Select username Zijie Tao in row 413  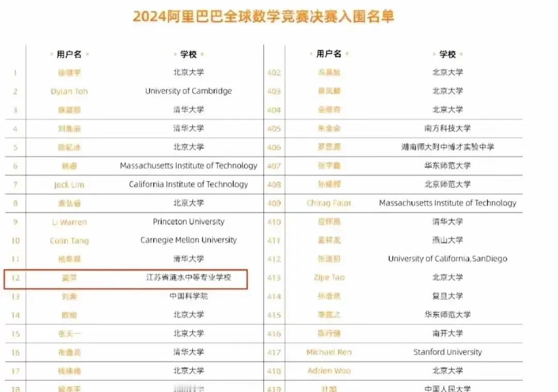click(x=329, y=277)
